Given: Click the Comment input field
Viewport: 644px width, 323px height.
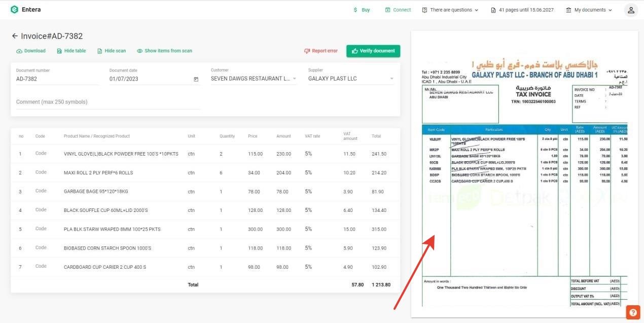Looking at the screenshot, I should [108, 102].
